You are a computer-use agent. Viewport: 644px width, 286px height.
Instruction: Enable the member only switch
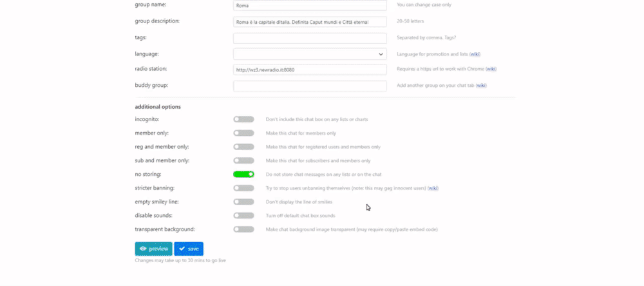(x=243, y=133)
